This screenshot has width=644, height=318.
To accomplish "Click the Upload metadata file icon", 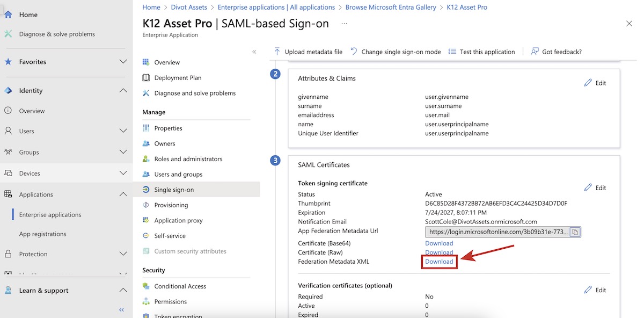I will click(x=277, y=52).
